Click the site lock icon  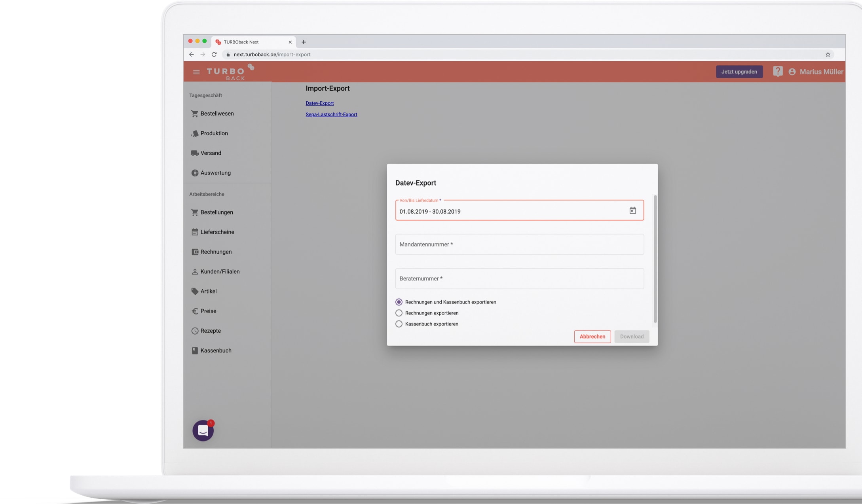pyautogui.click(x=228, y=55)
